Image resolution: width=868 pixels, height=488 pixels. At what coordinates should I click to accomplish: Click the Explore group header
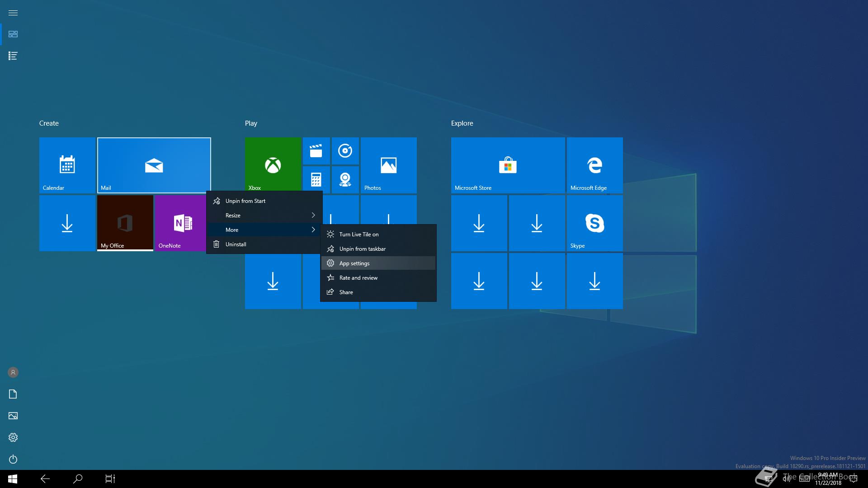(x=462, y=123)
